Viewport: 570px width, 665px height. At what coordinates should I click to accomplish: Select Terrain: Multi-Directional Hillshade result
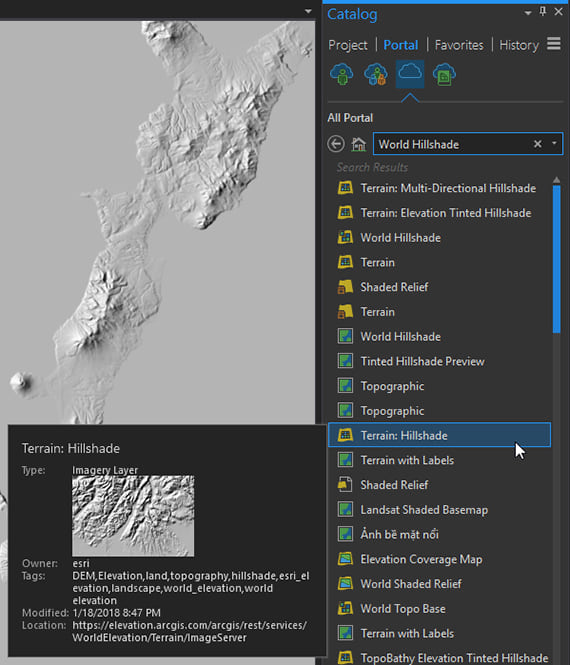(448, 188)
